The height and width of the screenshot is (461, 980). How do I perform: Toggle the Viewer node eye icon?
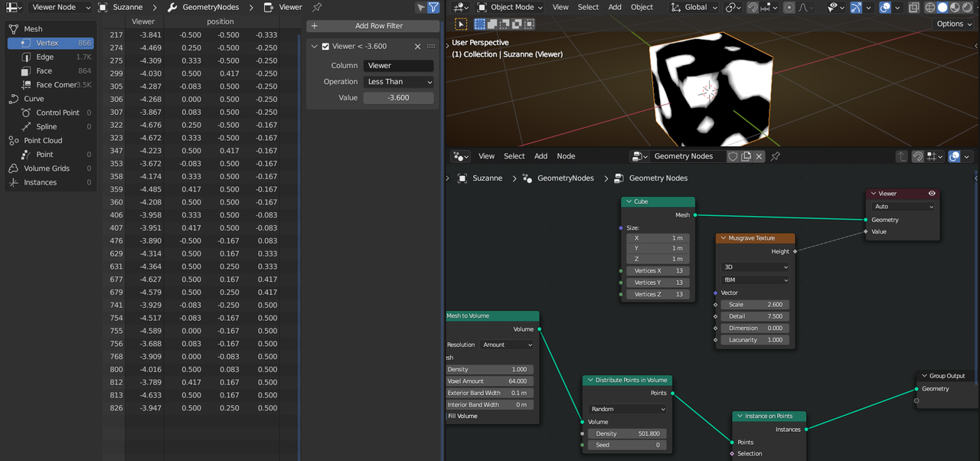pyautogui.click(x=932, y=194)
